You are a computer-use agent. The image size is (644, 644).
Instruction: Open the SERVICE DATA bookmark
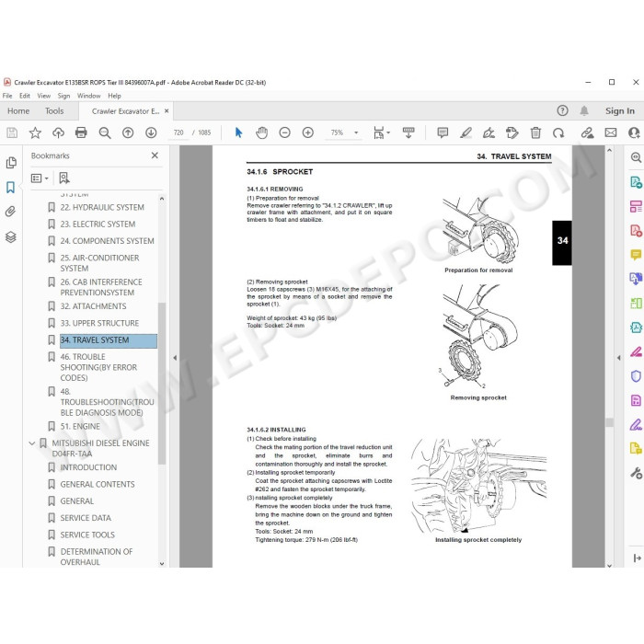click(x=86, y=518)
